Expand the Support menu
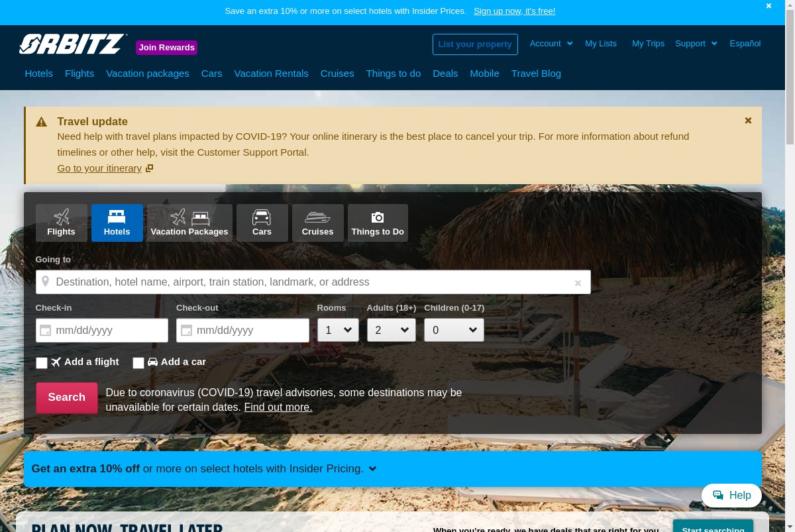The image size is (795, 532). coord(696,44)
